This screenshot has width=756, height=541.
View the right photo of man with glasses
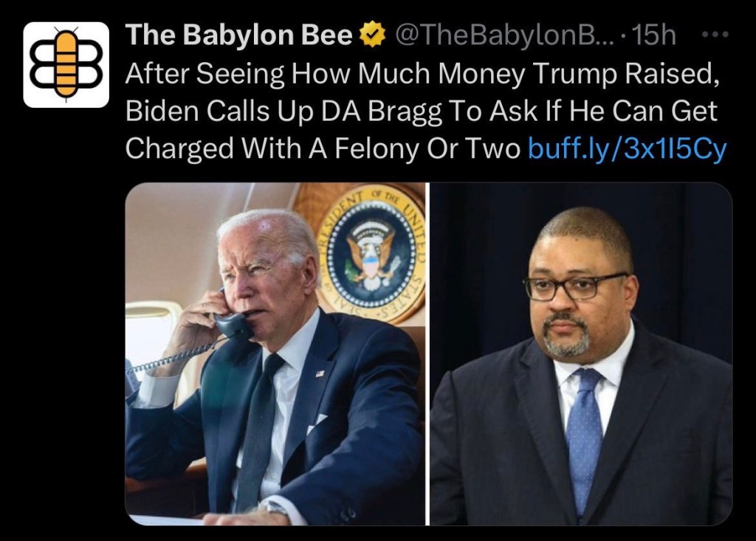click(581, 354)
